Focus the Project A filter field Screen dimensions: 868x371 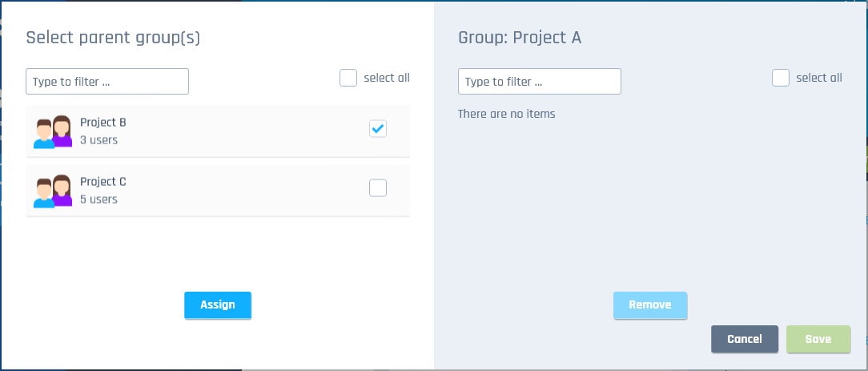[x=540, y=82]
